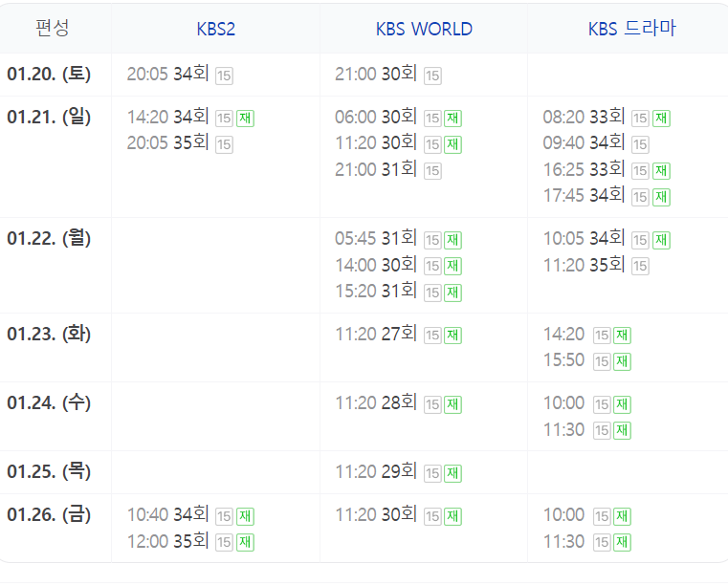Click the green 재 rerun badge beside 06:00 30회

452,119
